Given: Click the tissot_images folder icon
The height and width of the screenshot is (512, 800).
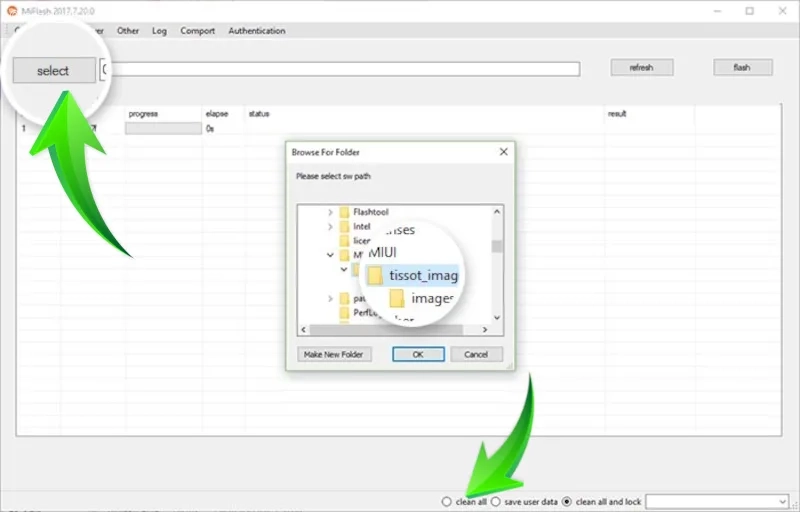Looking at the screenshot, I should tap(375, 276).
